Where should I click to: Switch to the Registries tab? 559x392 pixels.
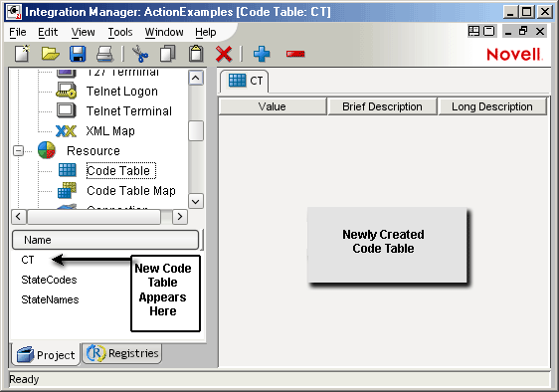coord(122,353)
